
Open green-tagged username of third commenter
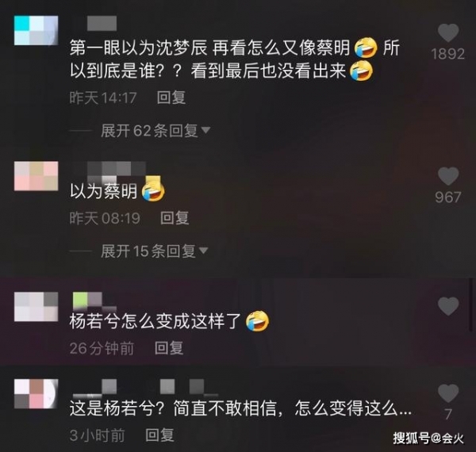pos(94,301)
